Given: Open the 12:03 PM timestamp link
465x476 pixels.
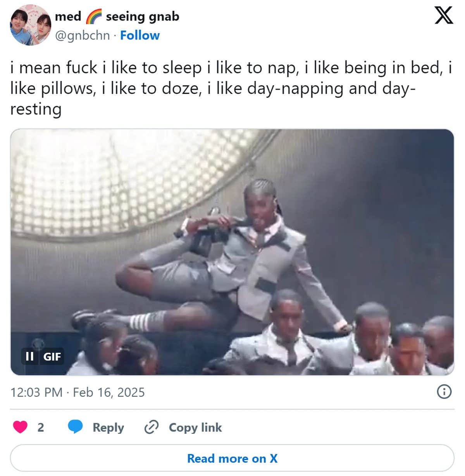Looking at the screenshot, I should point(36,392).
